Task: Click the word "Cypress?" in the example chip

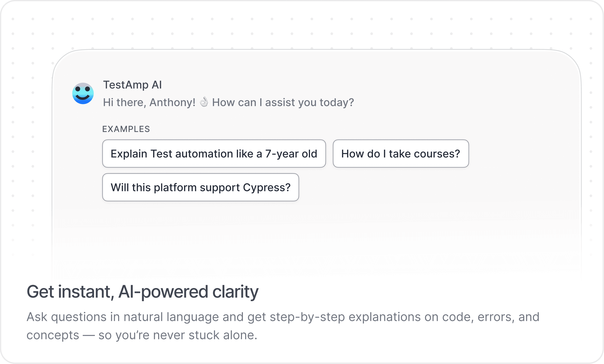Action: (267, 187)
